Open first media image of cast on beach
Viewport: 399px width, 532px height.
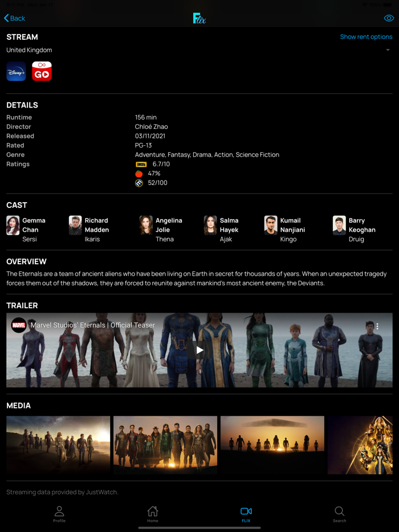point(58,445)
